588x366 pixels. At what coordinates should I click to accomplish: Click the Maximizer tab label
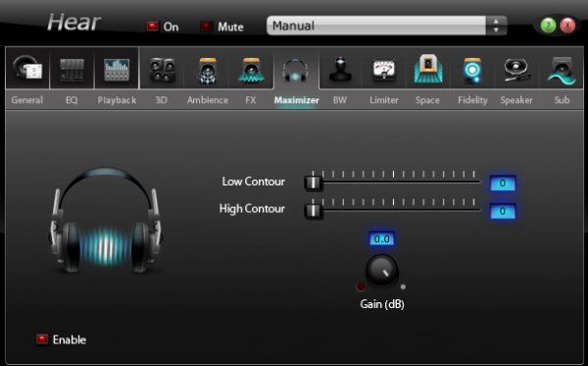[296, 100]
